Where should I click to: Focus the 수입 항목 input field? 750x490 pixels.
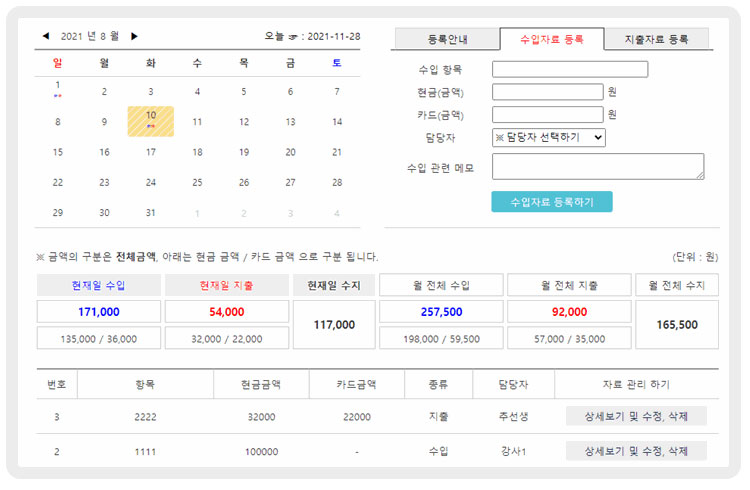click(x=570, y=70)
